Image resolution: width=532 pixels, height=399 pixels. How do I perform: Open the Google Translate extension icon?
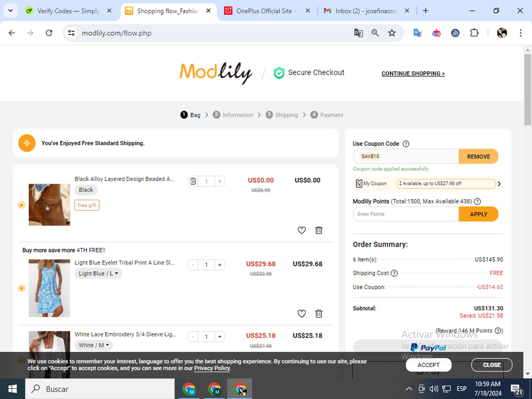417,33
